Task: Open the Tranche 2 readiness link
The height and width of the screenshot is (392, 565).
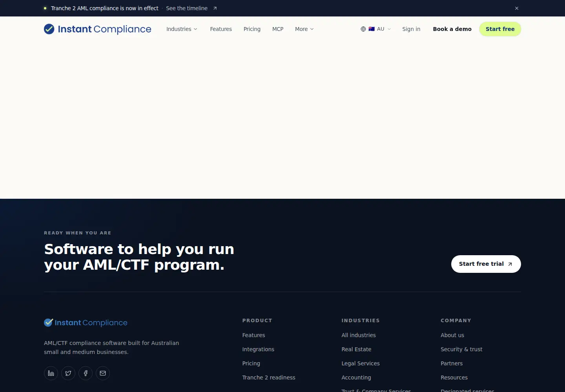Action: 269,377
